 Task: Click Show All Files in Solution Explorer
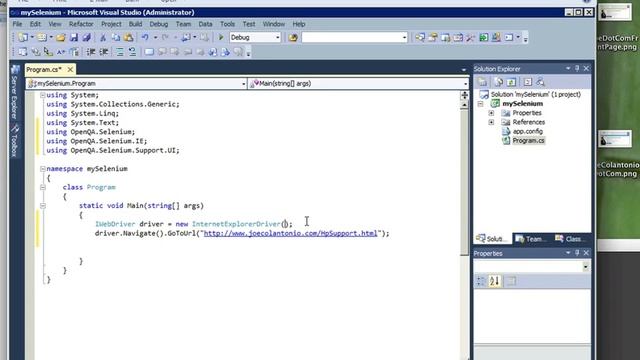(498, 82)
